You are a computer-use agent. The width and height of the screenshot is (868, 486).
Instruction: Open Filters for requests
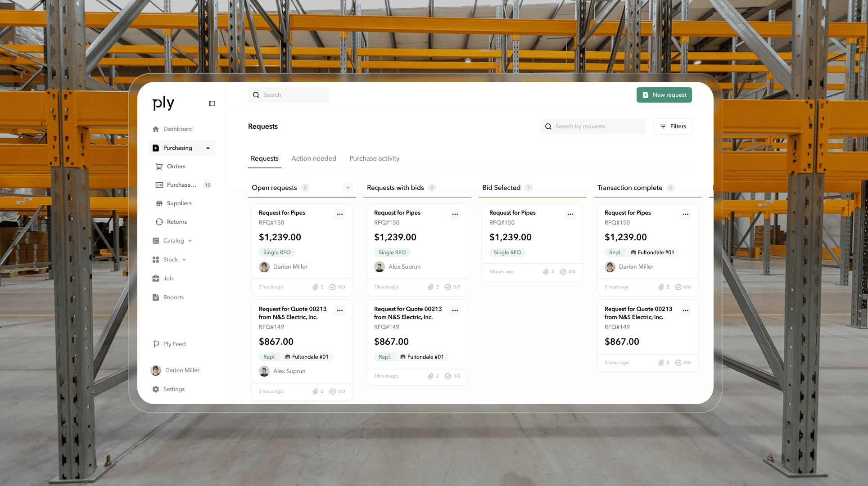(673, 126)
